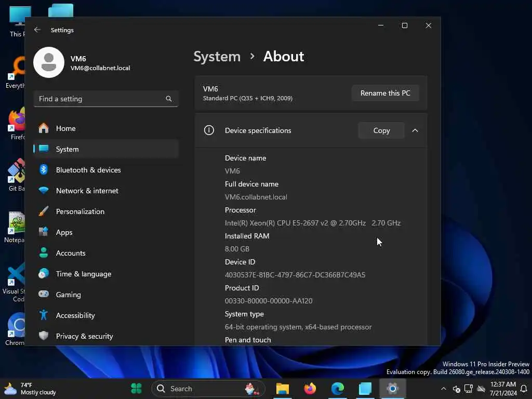532x399 pixels.
Task: Click the Privacy & security shield icon
Action: click(44, 336)
